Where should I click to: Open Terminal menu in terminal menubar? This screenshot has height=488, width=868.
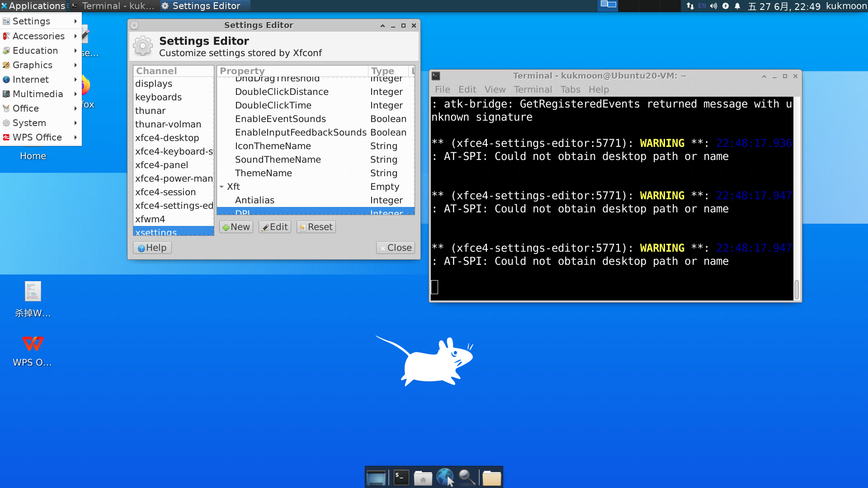coord(533,89)
